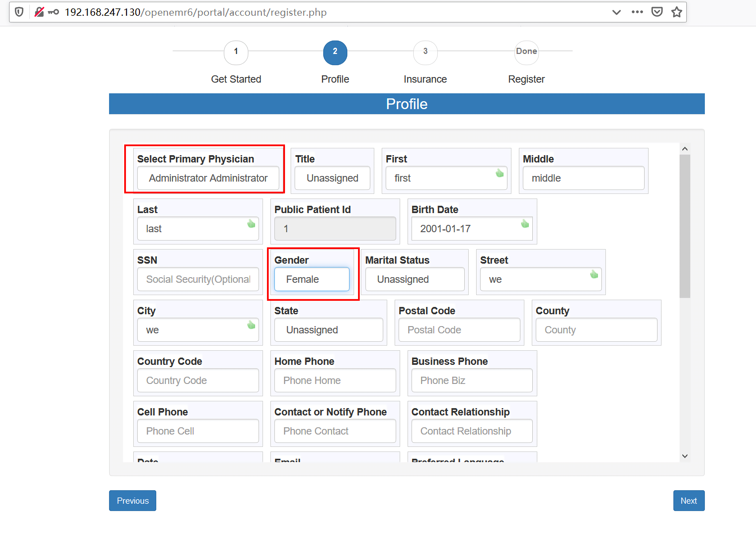
Task: Click green validation icon in City field
Action: tap(251, 325)
